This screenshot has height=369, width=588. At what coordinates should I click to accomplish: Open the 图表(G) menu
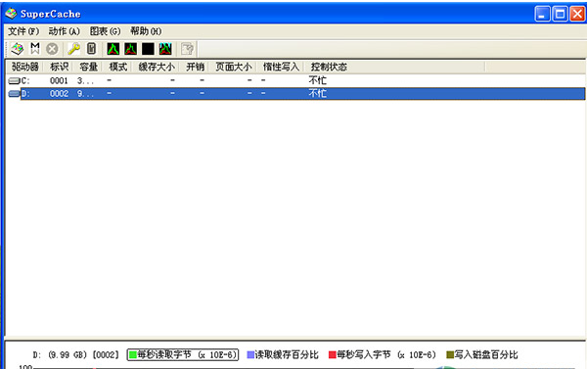coord(105,31)
